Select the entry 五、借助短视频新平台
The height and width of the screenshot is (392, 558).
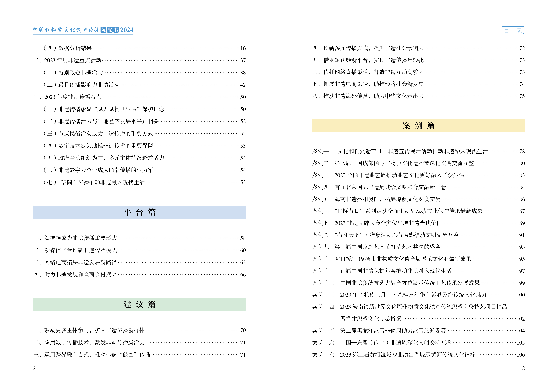click(419, 60)
